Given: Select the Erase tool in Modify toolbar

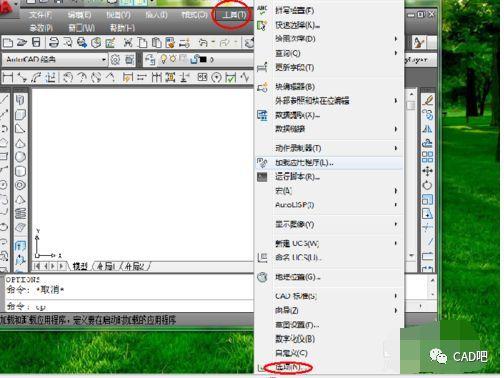Looking at the screenshot, I should tap(428, 100).
